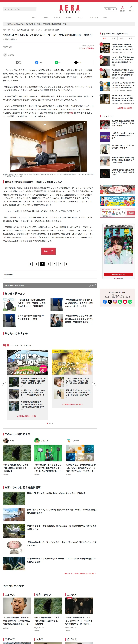The height and width of the screenshot is (644, 138).
Task: Click the red 次のページ button
Action: [48, 251]
